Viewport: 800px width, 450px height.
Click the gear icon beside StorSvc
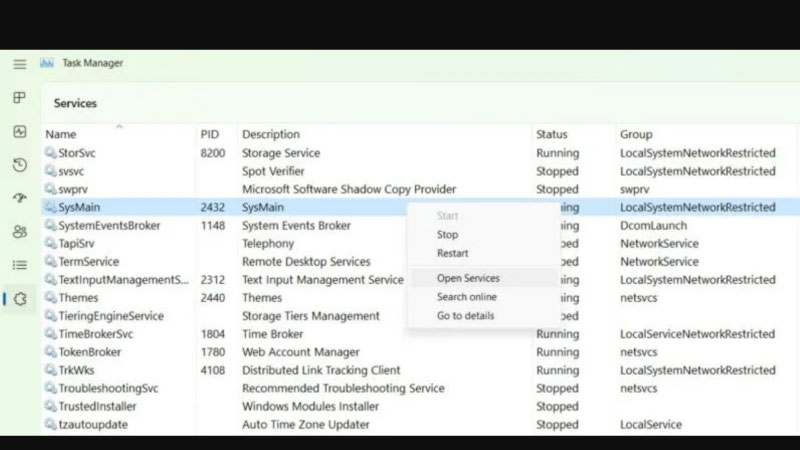[51, 153]
